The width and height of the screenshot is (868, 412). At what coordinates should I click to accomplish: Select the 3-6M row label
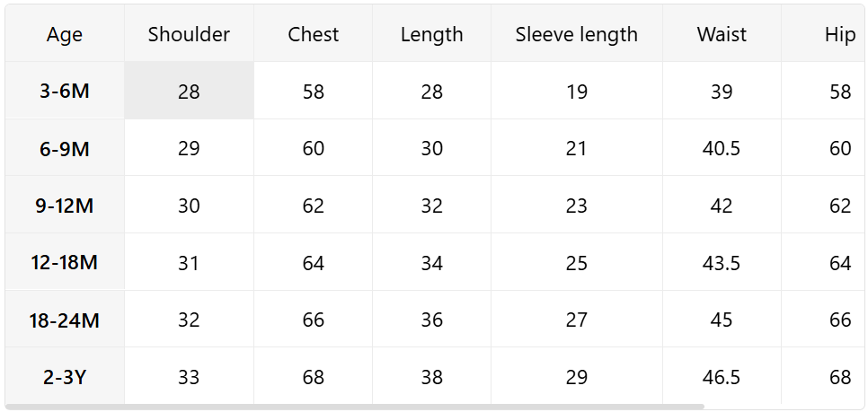click(65, 90)
